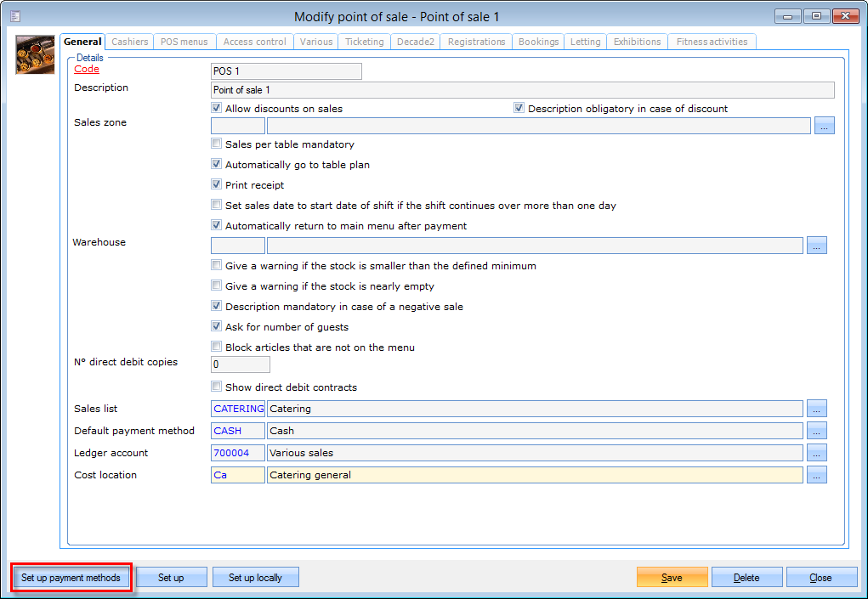Browse for a different Sales list
The width and height of the screenshot is (868, 599).
(817, 408)
